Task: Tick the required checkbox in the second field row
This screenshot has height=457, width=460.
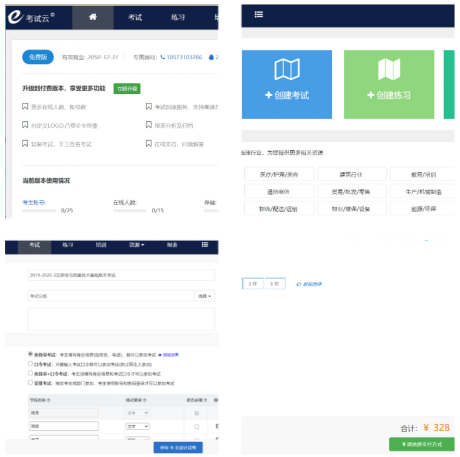Action: (197, 426)
